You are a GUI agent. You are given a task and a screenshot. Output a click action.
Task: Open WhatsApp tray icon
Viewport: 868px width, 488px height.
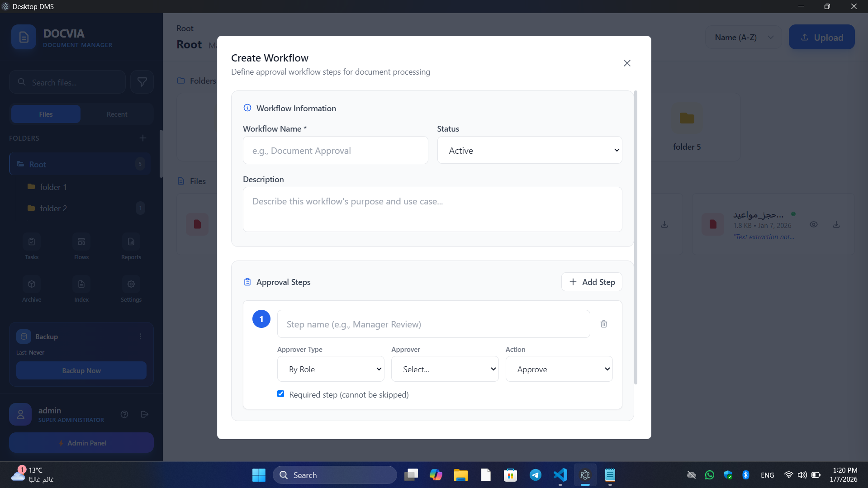[x=710, y=475]
